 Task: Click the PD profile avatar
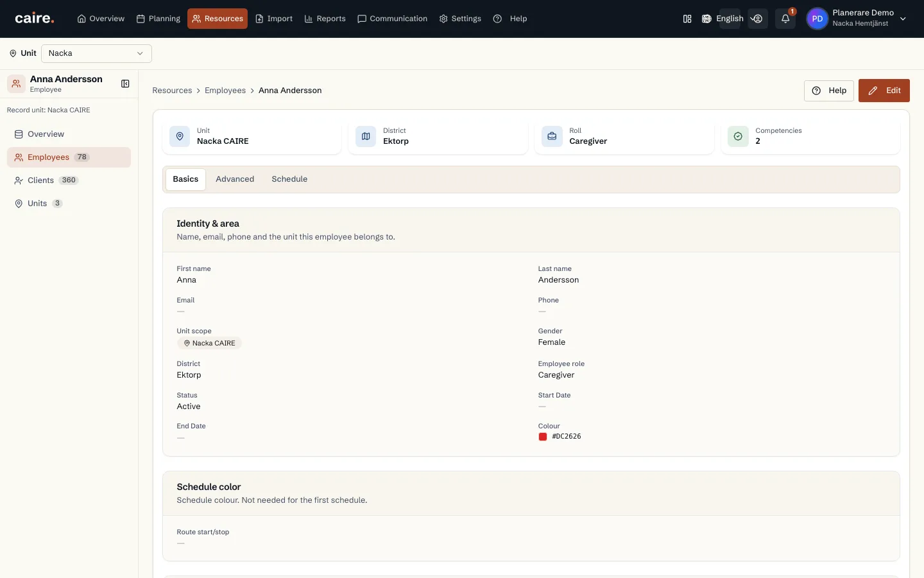coord(817,19)
